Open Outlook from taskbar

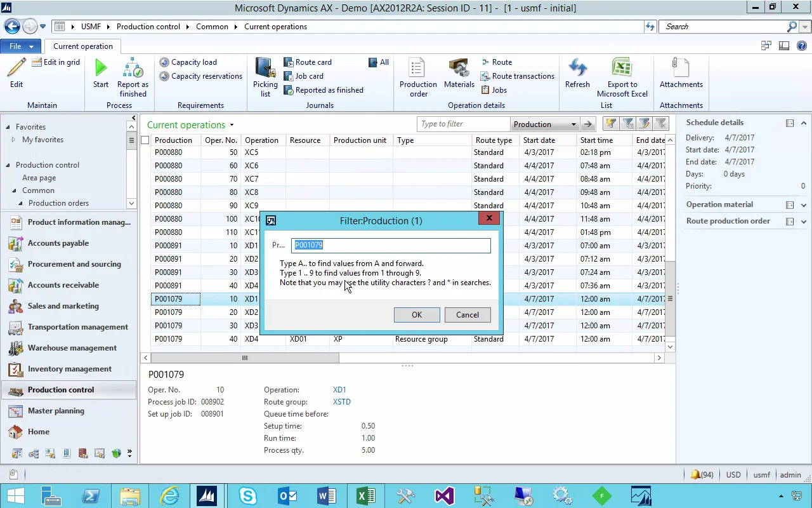click(287, 495)
